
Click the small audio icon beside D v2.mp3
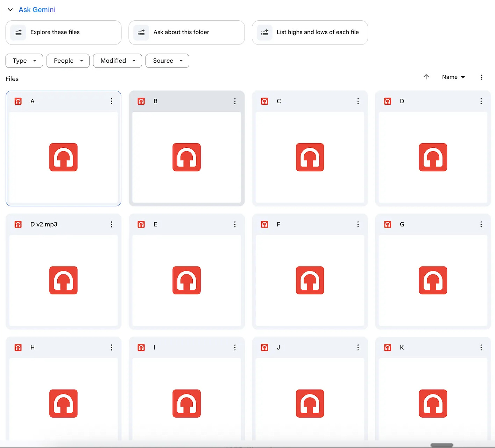coord(18,224)
